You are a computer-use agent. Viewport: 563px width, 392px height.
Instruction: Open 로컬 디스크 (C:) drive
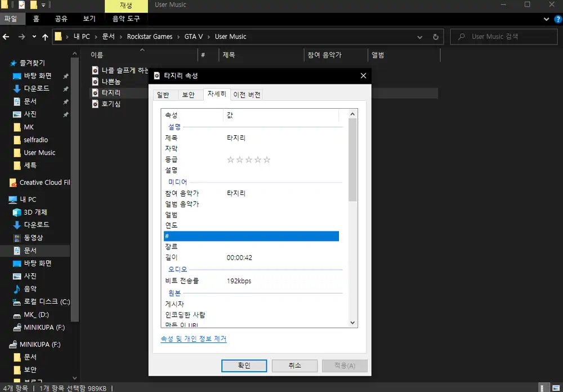[47, 302]
